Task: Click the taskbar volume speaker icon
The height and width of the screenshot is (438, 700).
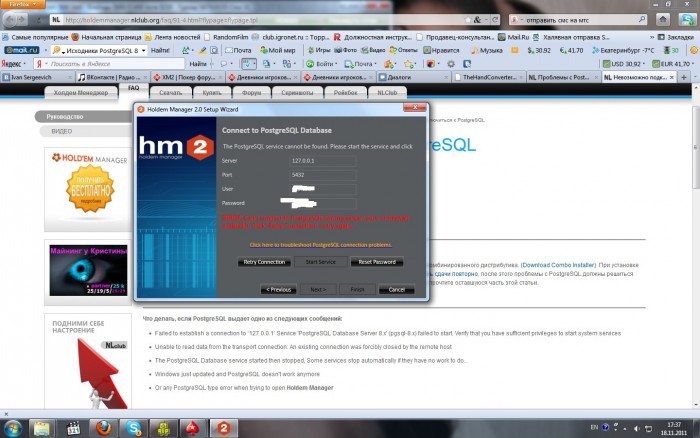Action: click(636, 429)
